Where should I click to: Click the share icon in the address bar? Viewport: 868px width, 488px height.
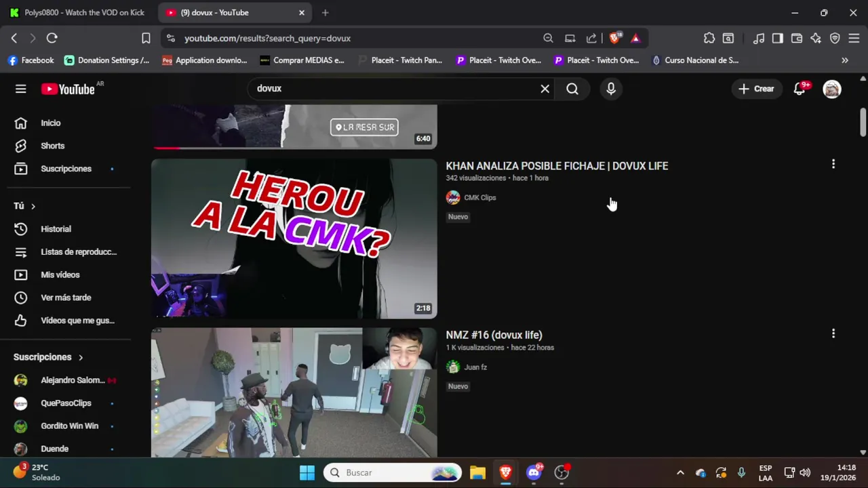tap(591, 39)
